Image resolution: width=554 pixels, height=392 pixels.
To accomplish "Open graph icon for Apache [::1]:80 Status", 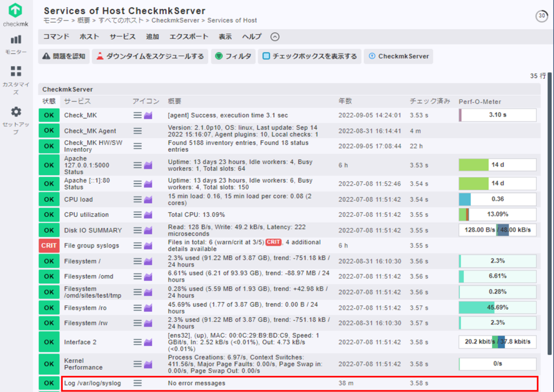I will (148, 184).
